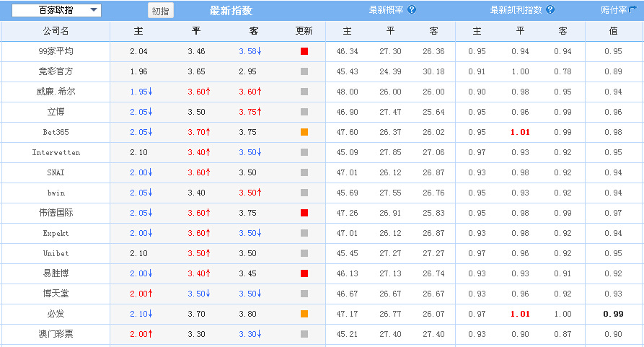644x347 pixels.
Task: Click the 3.75 away odds for 立博
Action: tap(250, 112)
